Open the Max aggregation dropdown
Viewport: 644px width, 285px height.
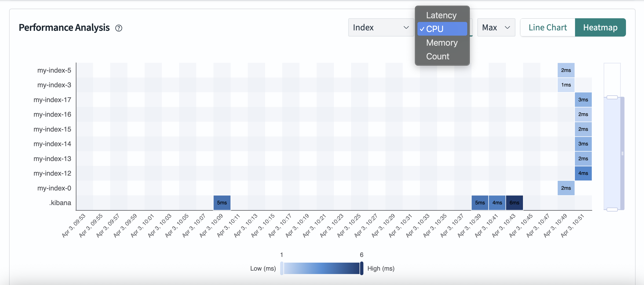click(x=496, y=27)
